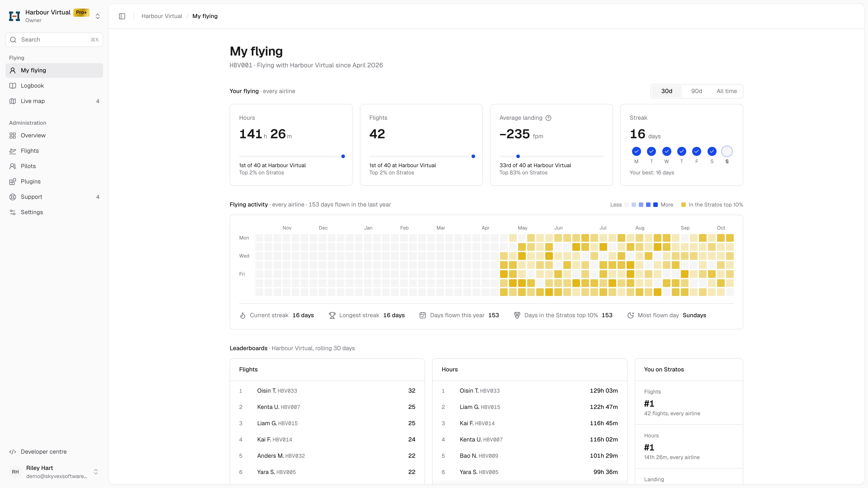Open Overview grid icon in Administration
Screen dimensions: 868x488
coord(13,135)
